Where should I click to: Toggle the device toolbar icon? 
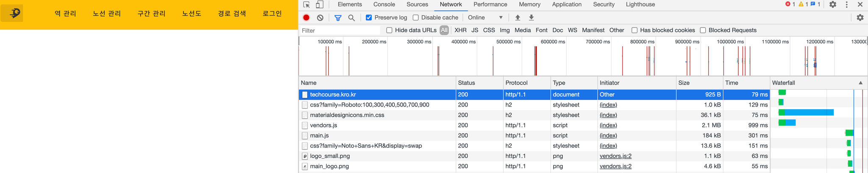point(320,5)
